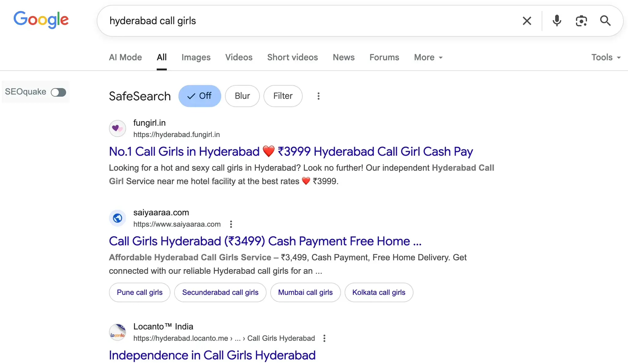Set SafeSearch to Off
Screen dimensions: 628x364
click(x=200, y=96)
